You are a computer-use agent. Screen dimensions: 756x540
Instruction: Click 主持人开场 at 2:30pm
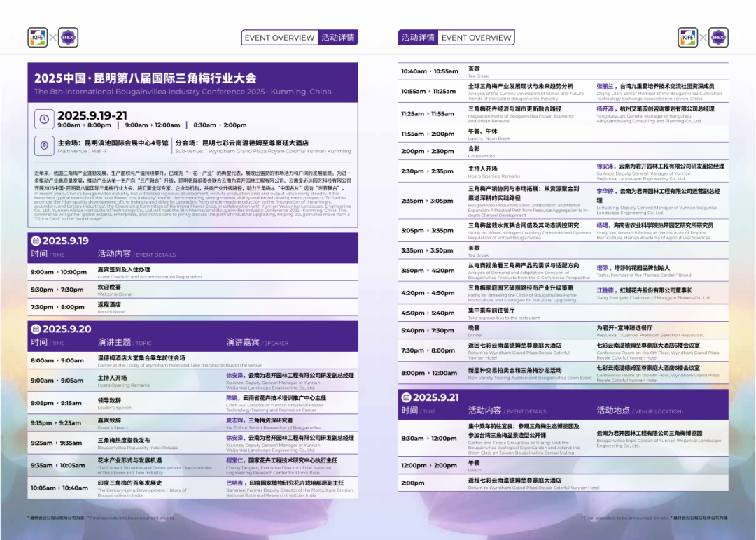pyautogui.click(x=482, y=169)
